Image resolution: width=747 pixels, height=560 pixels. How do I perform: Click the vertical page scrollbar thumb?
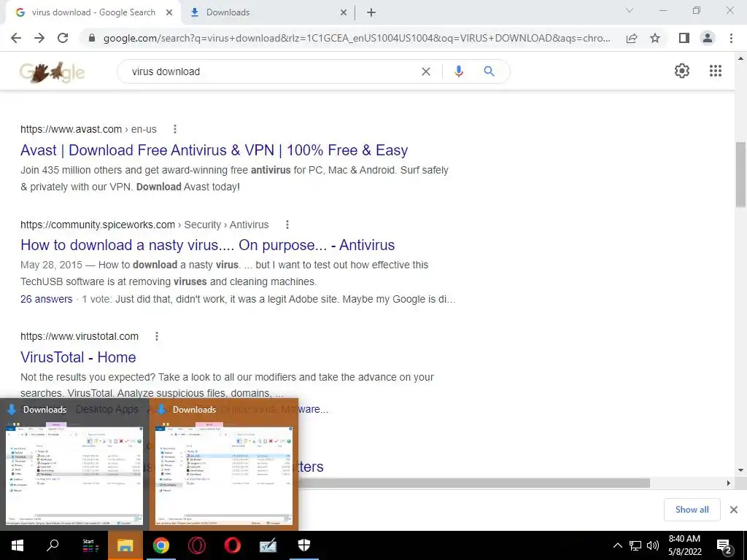click(x=740, y=174)
